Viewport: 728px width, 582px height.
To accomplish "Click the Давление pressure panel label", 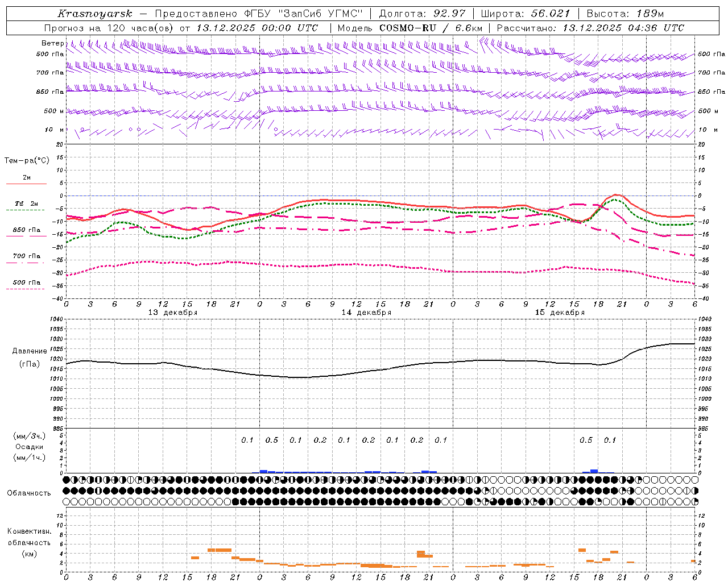I will 30,351.
